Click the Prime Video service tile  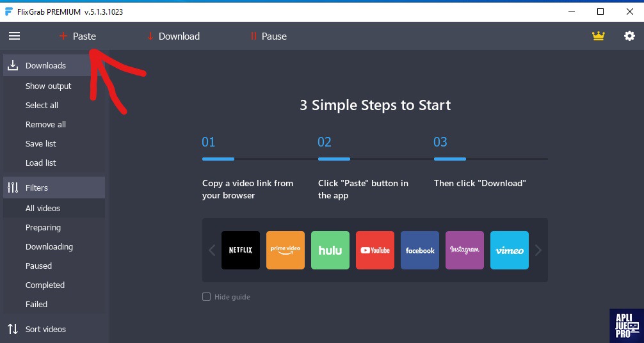tap(286, 250)
